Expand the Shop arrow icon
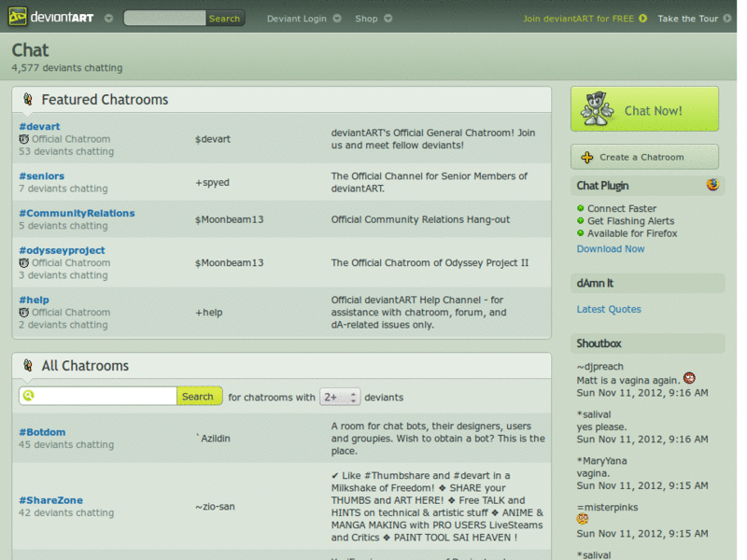Screen dimensions: 747x560 [x=388, y=19]
